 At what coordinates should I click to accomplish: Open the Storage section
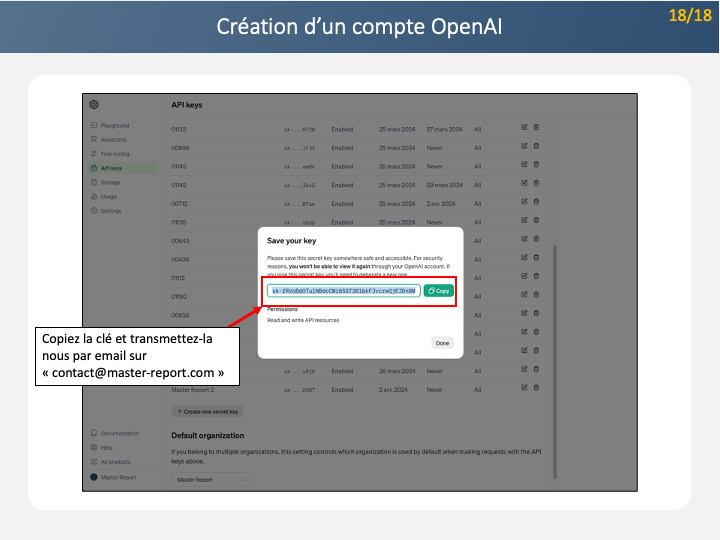pyautogui.click(x=110, y=182)
